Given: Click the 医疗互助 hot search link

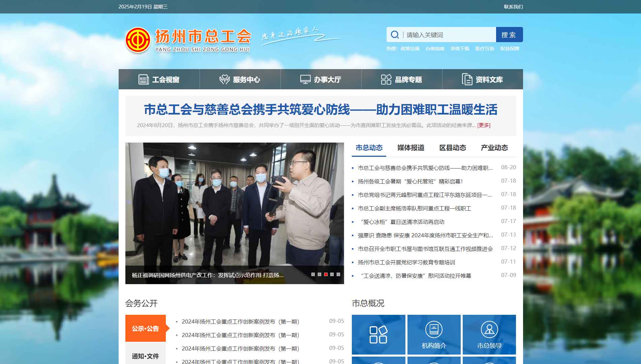Looking at the screenshot, I should tap(485, 49).
